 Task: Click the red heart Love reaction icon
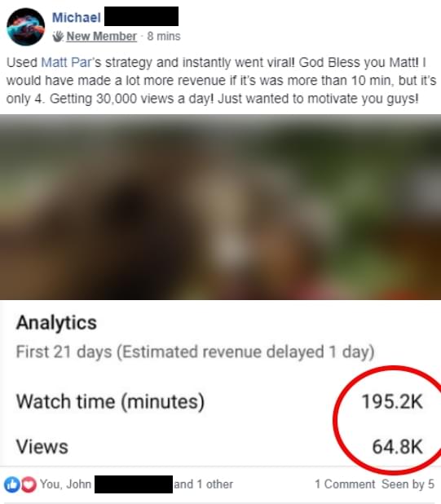point(29,484)
